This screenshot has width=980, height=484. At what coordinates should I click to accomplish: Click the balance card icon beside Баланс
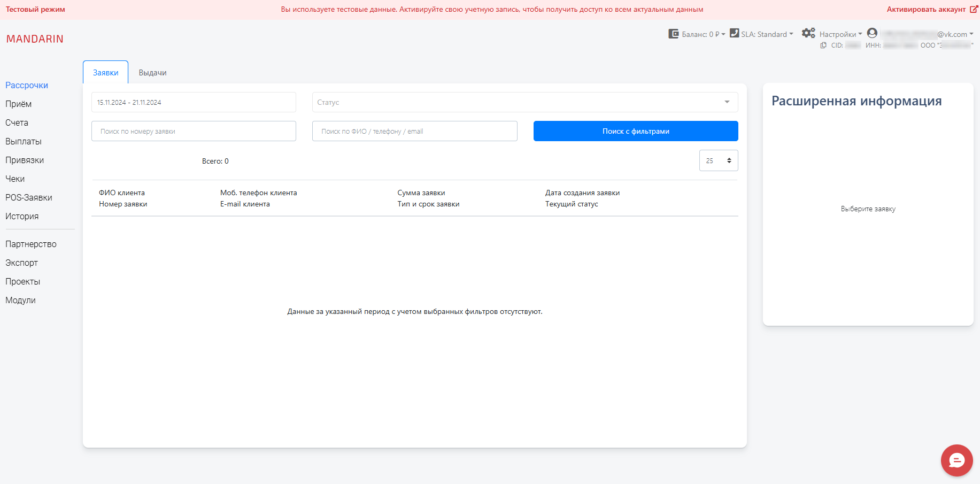click(x=673, y=33)
